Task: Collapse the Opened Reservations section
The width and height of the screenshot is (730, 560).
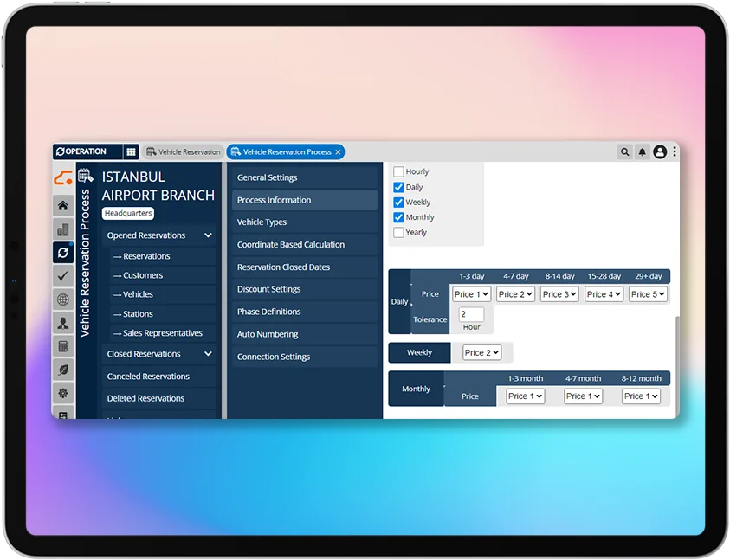Action: point(208,235)
